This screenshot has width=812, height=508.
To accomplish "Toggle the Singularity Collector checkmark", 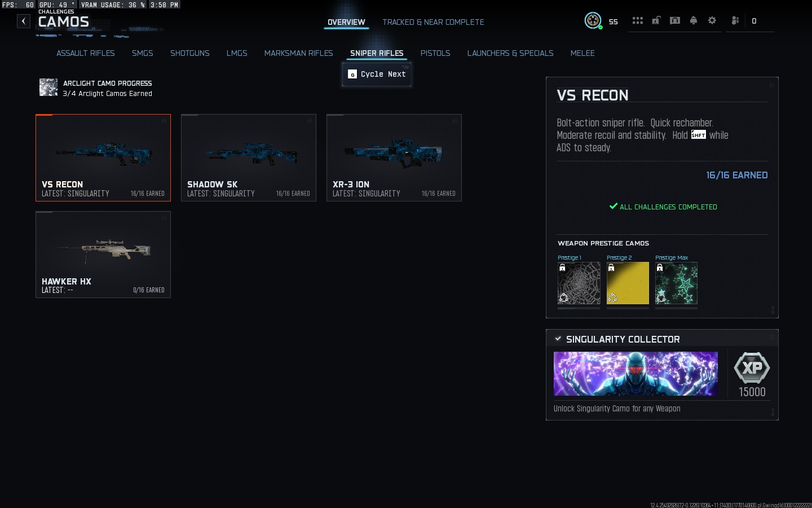I will coord(558,339).
